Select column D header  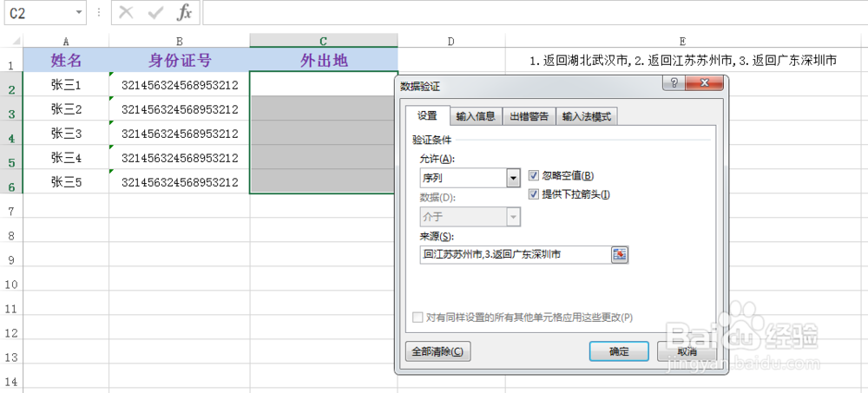pyautogui.click(x=451, y=41)
